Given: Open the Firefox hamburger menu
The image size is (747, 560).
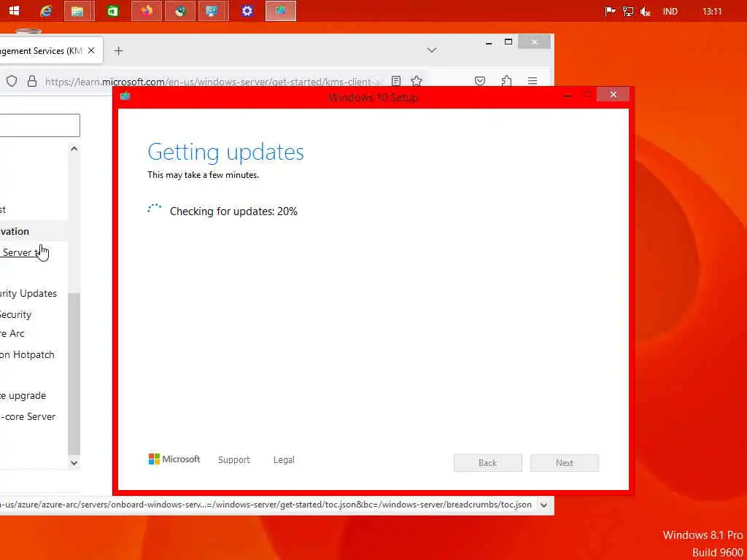Looking at the screenshot, I should tap(533, 82).
